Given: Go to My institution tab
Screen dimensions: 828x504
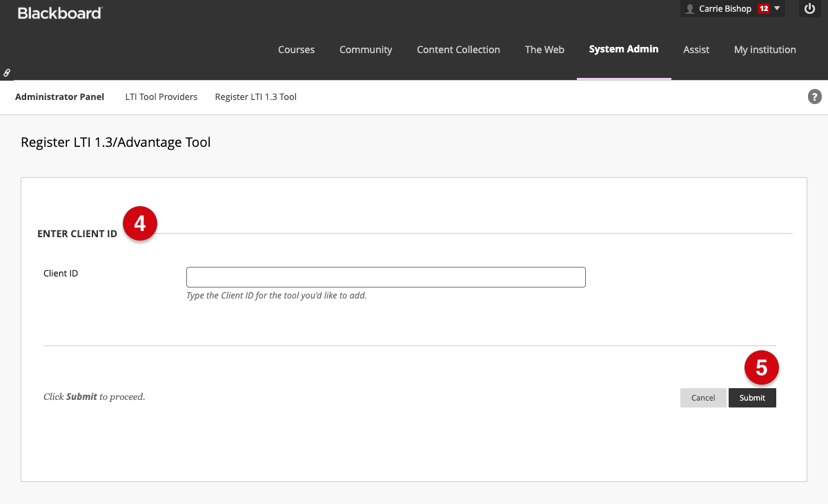Looking at the screenshot, I should 765,50.
